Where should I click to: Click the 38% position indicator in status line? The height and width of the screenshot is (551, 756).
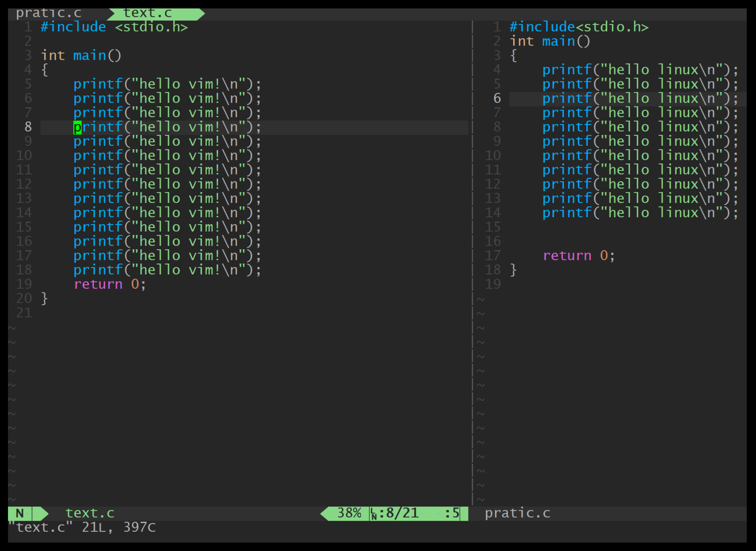click(349, 513)
